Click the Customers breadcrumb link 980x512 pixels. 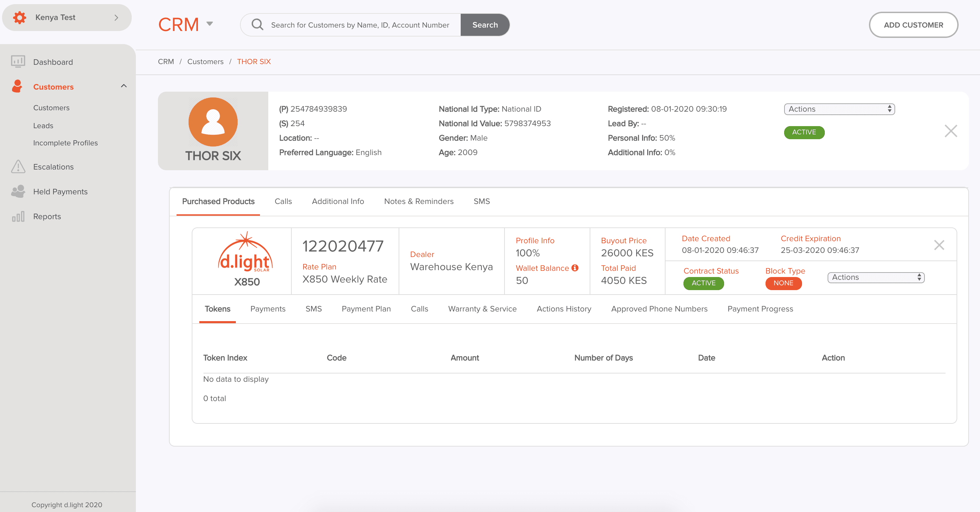tap(205, 62)
